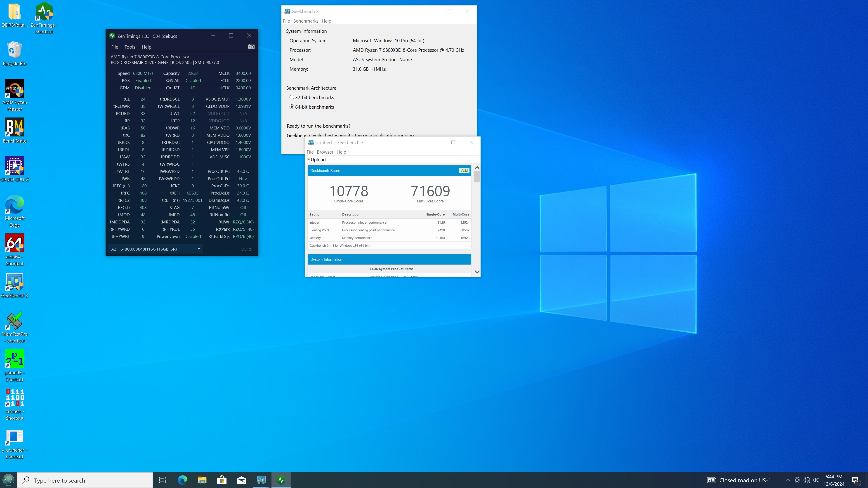868x488 pixels.
Task: Open File Explorer from the taskbar
Action: 202,480
